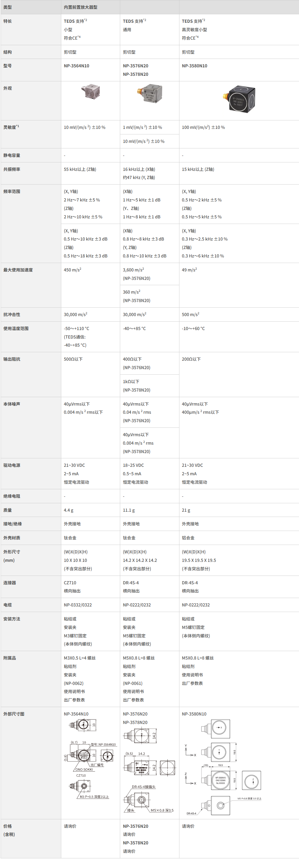Click the dimensions "19.5 X 19.5 X 19.5"
299x868 pixels.
tap(199, 560)
